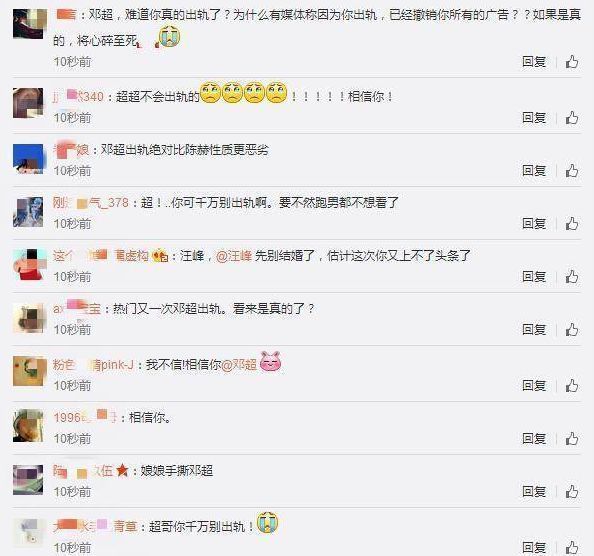This screenshot has width=594, height=556.
Task: Thumbs-up the 娘娘手撕邓超 comment
Action: click(x=572, y=492)
